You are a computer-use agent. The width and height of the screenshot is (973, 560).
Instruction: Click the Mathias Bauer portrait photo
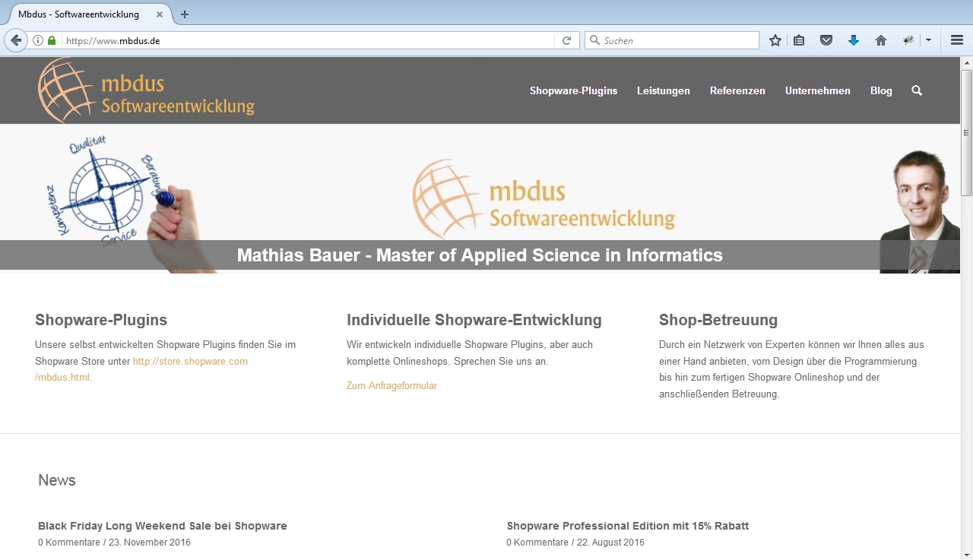point(920,211)
